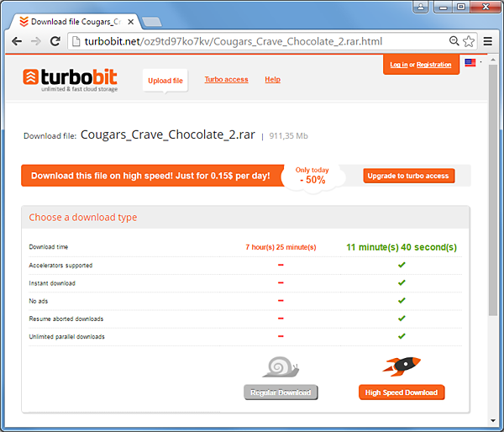This screenshot has width=504, height=432.
Task: Maximize the Chrome window
Action: point(461,7)
